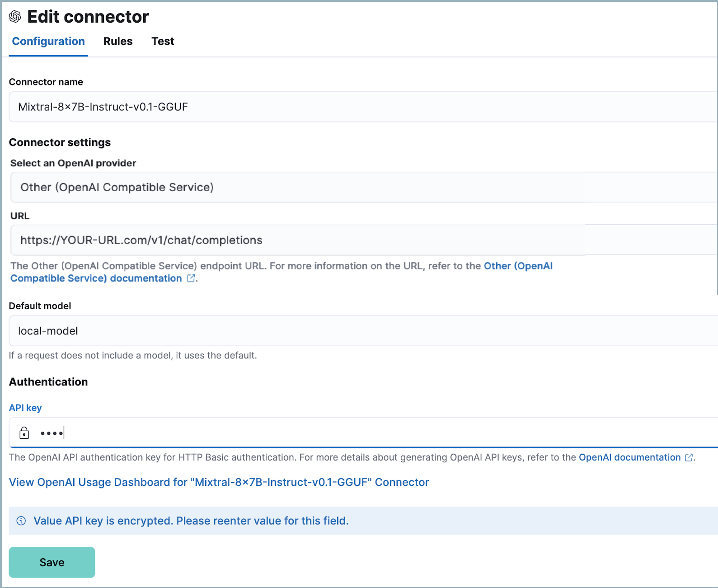The width and height of the screenshot is (718, 588).
Task: Click the lock icon in API key field
Action: coord(24,433)
